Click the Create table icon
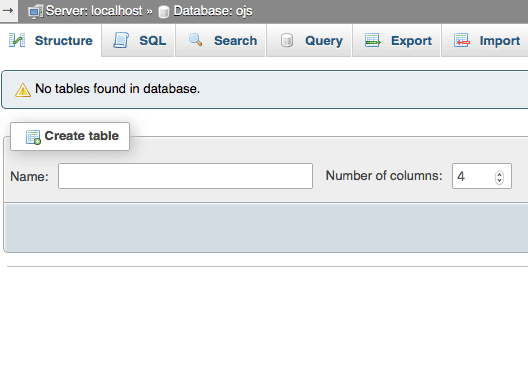Image resolution: width=528 pixels, height=366 pixels. pos(33,137)
